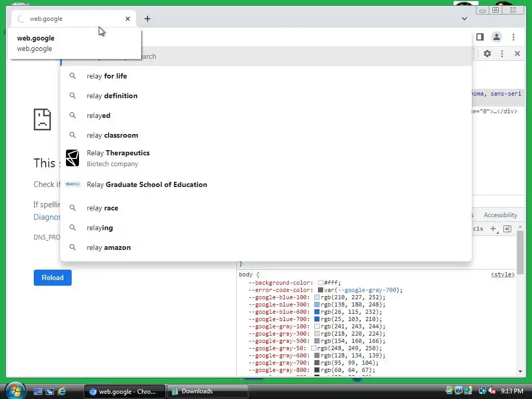Switch to Downloads taskbar window

207,391
